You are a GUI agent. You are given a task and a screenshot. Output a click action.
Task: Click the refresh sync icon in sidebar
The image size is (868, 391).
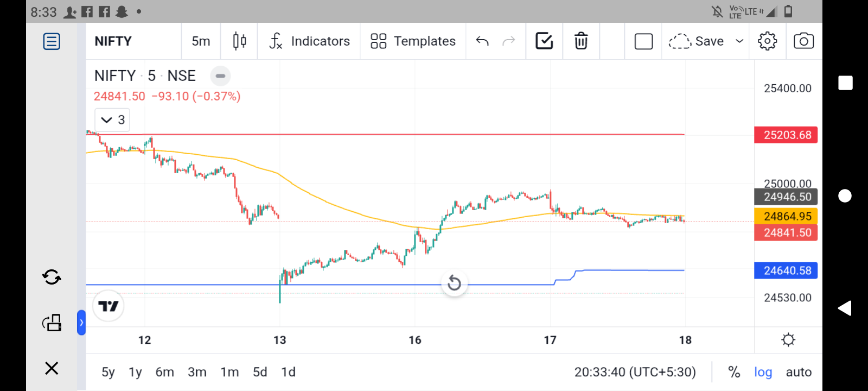[52, 278]
